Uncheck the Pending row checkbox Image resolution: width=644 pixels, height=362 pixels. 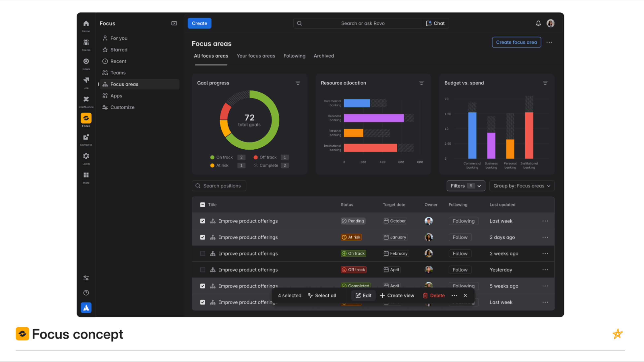point(202,221)
